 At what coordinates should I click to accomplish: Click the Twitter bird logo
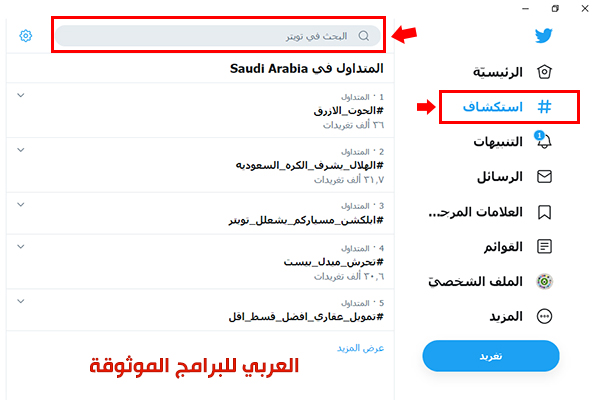tap(544, 37)
